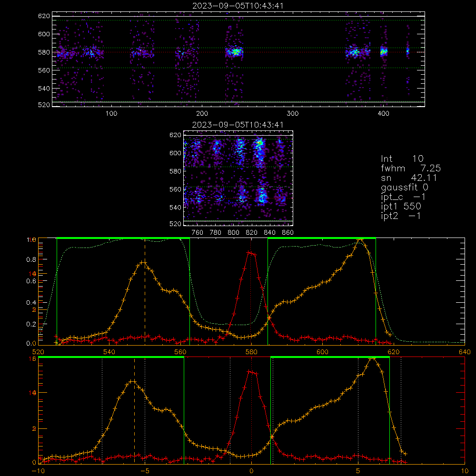Click y-axis label 0.8 of the profile plot
The height and width of the screenshot is (476, 476).
point(31,259)
